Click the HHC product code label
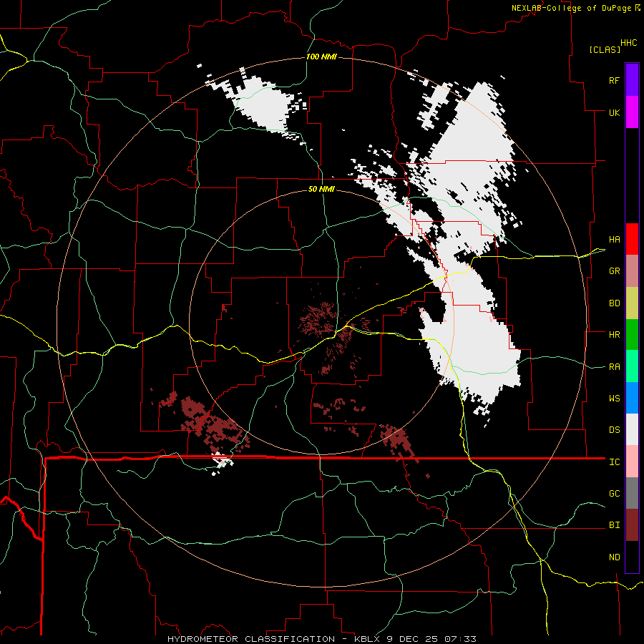644x644 pixels. [x=629, y=43]
